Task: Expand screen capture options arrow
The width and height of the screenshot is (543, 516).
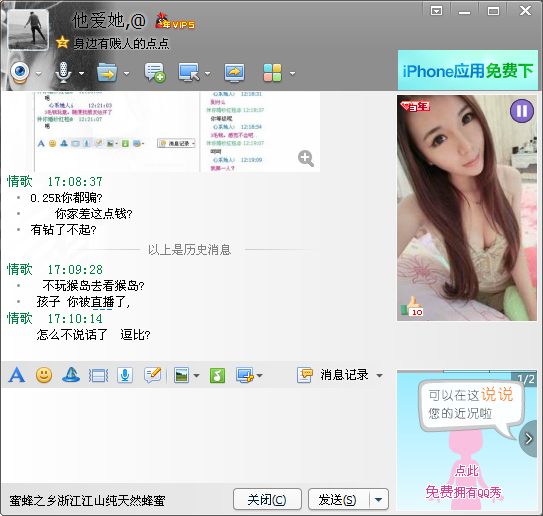Action: [259, 376]
